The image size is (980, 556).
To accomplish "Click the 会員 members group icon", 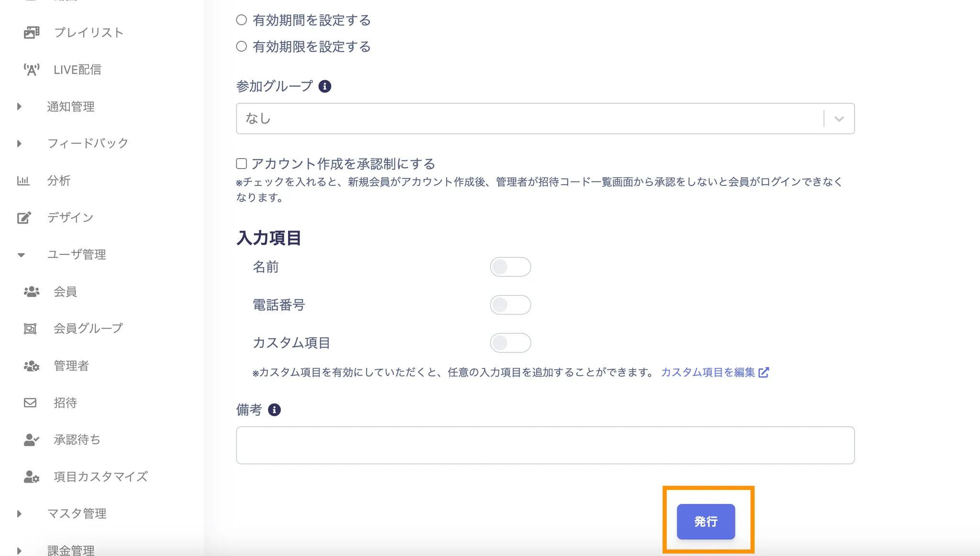I will pos(32,292).
